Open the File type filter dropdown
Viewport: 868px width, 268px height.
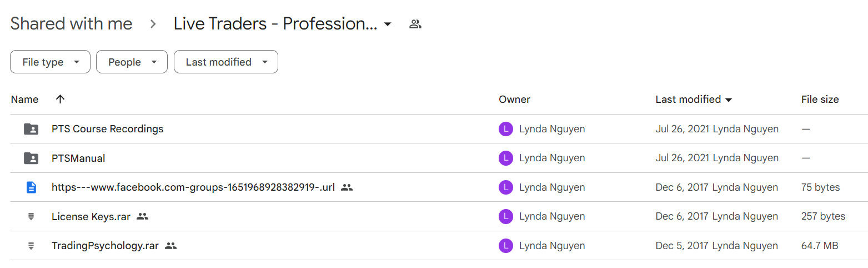pos(50,62)
